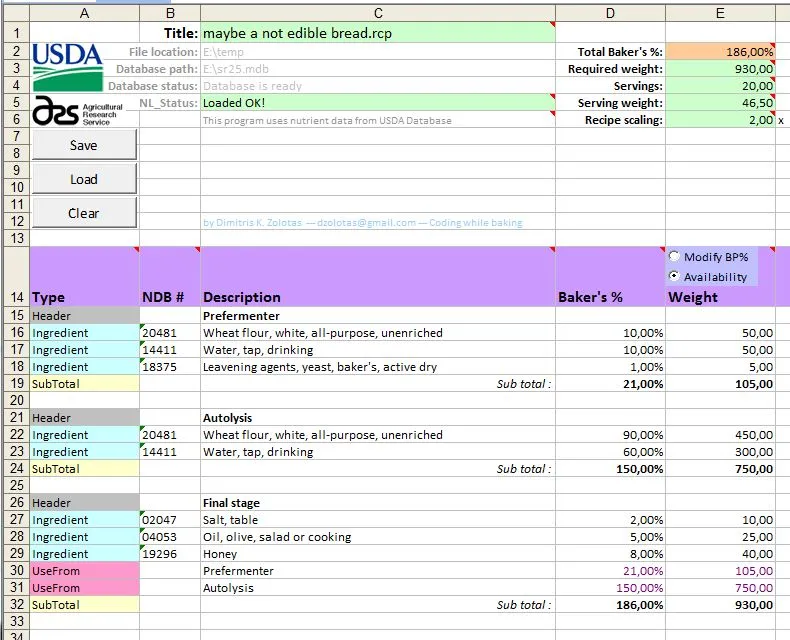Click the select-all corner of the sheet

(14, 13)
